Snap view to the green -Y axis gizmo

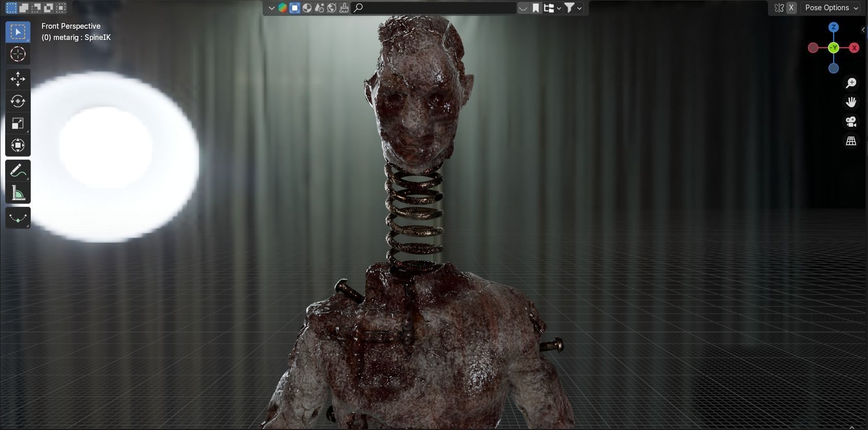point(834,48)
